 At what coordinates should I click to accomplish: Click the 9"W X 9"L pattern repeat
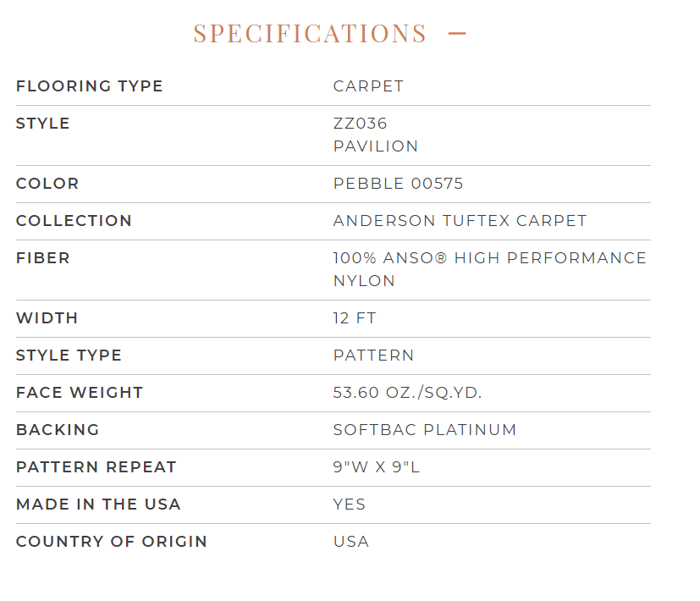tap(377, 467)
